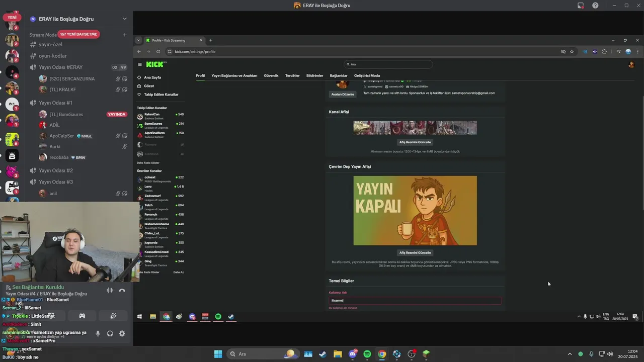The width and height of the screenshot is (644, 362).
Task: Click the Yayın Kapalı offline banner image
Action: [x=415, y=211]
